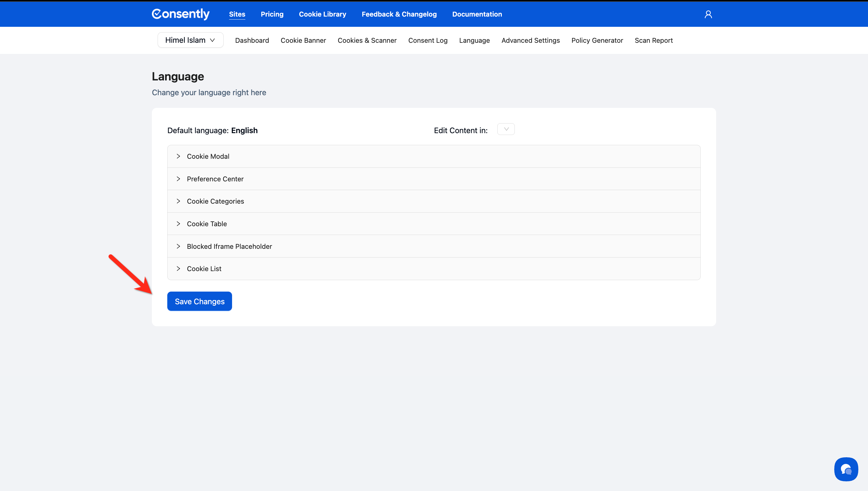Expand the Blocked Iframe Placeholder section
Viewport: 868px width, 491px height.
pyautogui.click(x=229, y=246)
